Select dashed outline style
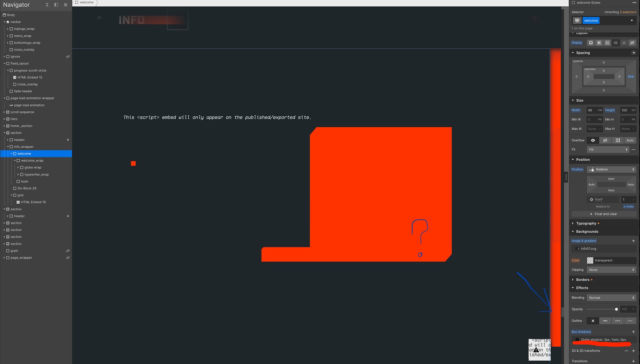640x364 pixels. pyautogui.click(x=618, y=321)
